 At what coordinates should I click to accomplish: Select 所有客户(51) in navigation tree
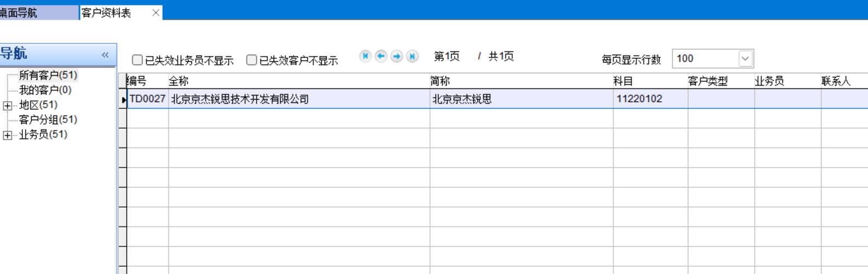tap(48, 75)
